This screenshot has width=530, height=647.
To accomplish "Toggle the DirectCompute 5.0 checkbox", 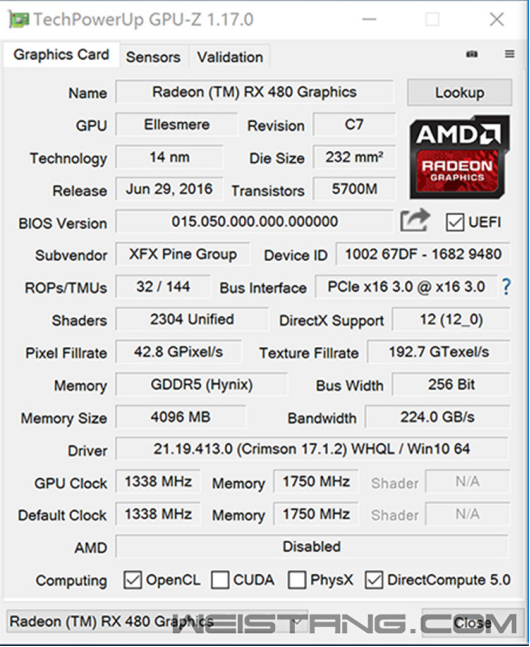I will [x=374, y=580].
